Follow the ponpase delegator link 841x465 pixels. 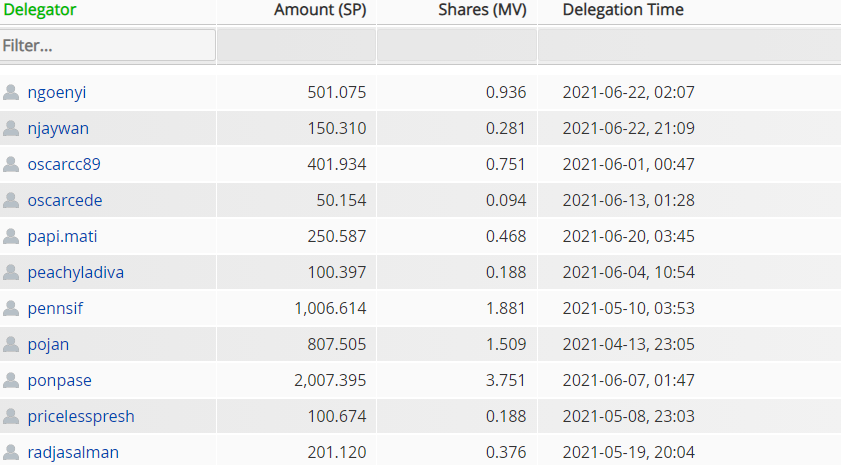(60, 380)
